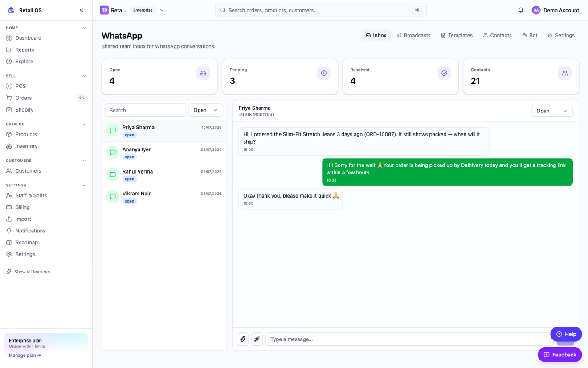Select the Ananya Iyer conversation row
This screenshot has width=588, height=368.
(x=164, y=153)
